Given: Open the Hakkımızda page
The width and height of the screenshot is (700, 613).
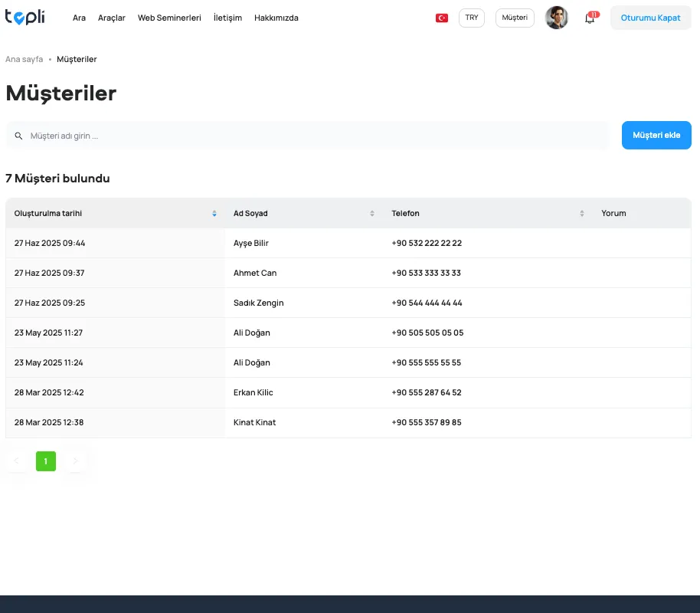Looking at the screenshot, I should (276, 18).
